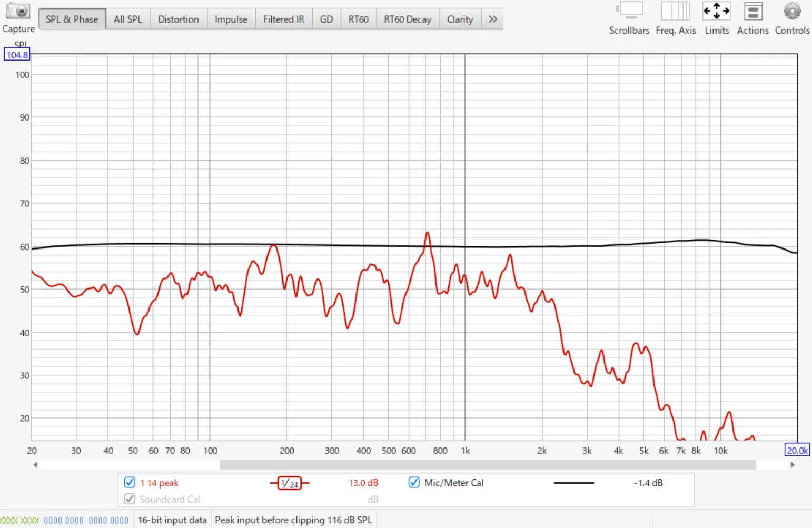This screenshot has height=528, width=812.
Task: Click the black Mic/Meter Cal line swatch
Action: (x=573, y=483)
